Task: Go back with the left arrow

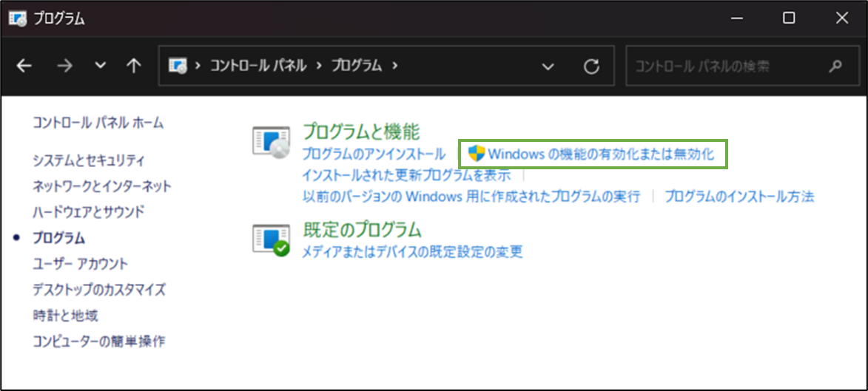Action: pos(24,67)
